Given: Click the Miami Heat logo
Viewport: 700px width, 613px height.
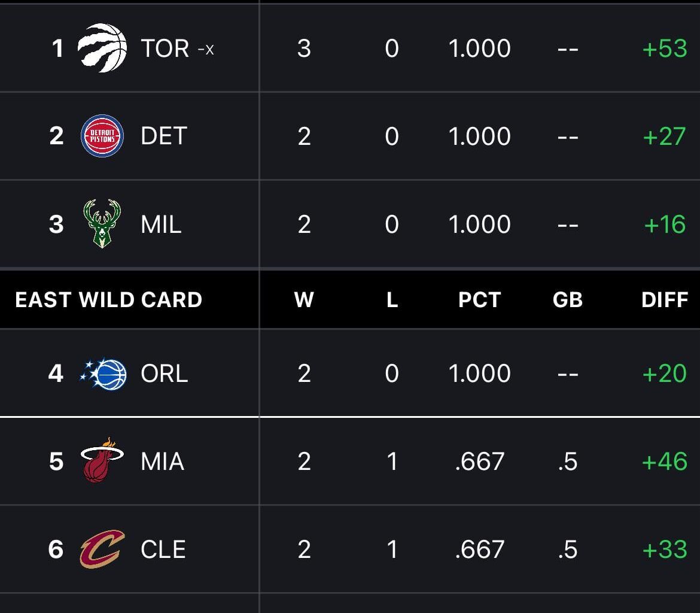Looking at the screenshot, I should [x=101, y=461].
